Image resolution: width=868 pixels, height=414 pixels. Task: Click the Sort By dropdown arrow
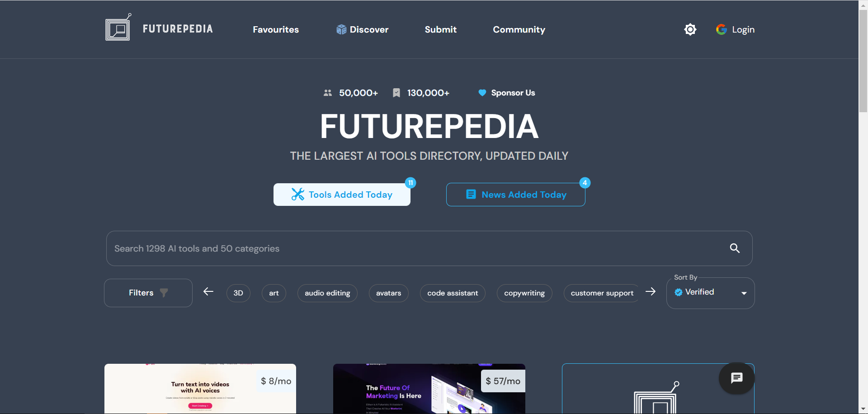[x=744, y=293]
